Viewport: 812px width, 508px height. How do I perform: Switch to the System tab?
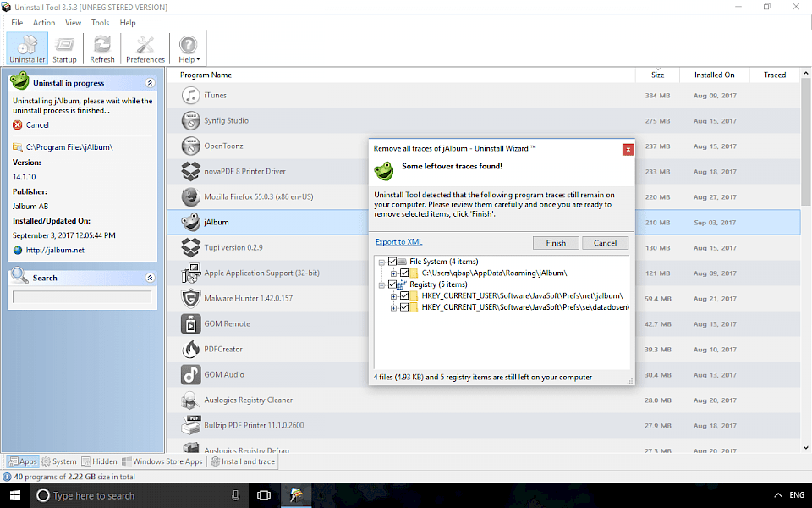[x=59, y=461]
